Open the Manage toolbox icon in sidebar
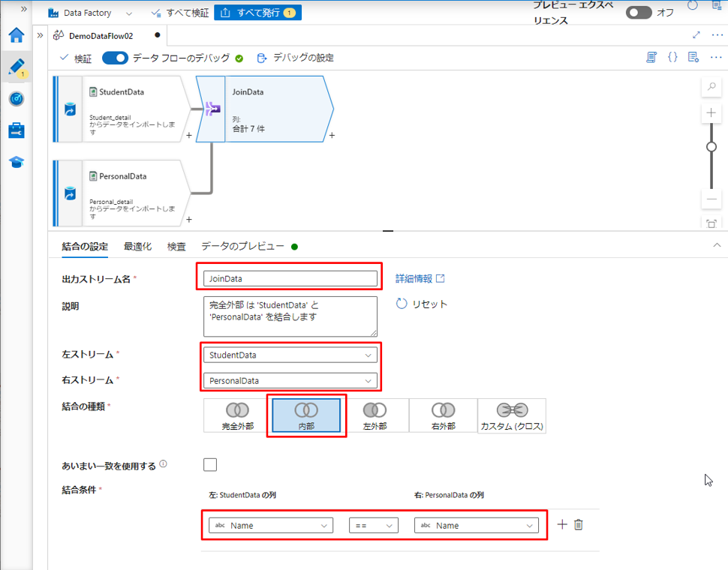This screenshot has height=570, width=728. [17, 130]
